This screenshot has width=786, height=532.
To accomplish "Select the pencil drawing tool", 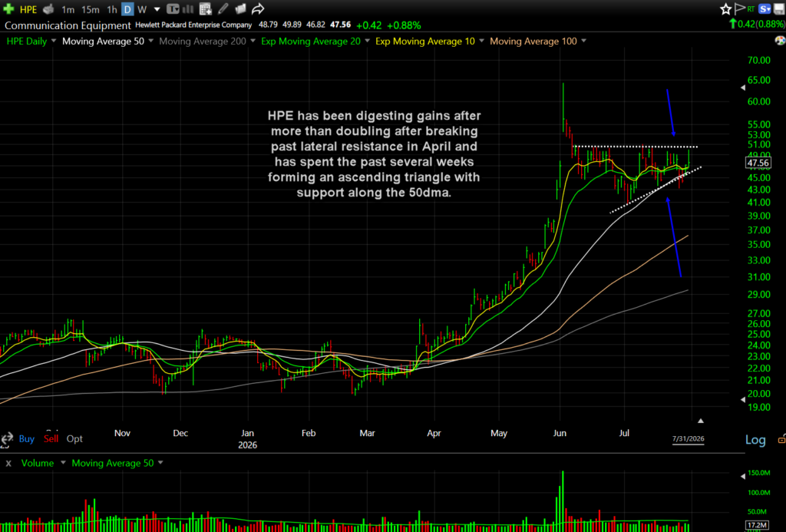I will click(x=223, y=8).
